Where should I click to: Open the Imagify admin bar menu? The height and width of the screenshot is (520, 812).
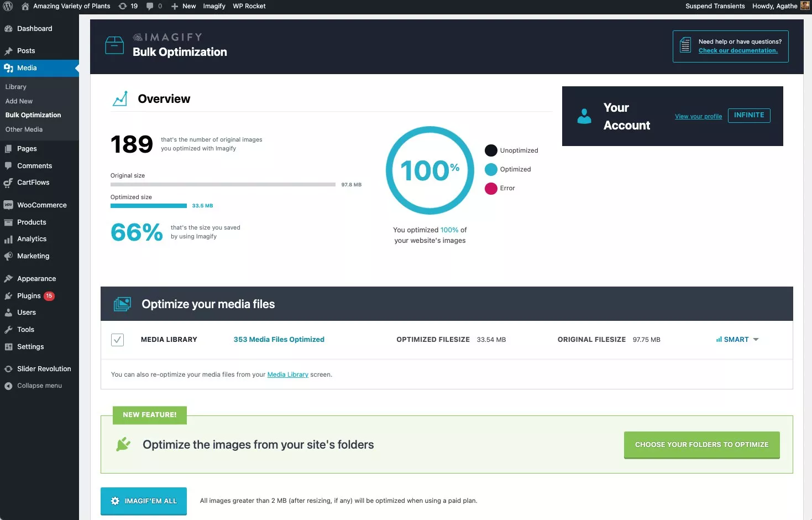click(x=214, y=6)
